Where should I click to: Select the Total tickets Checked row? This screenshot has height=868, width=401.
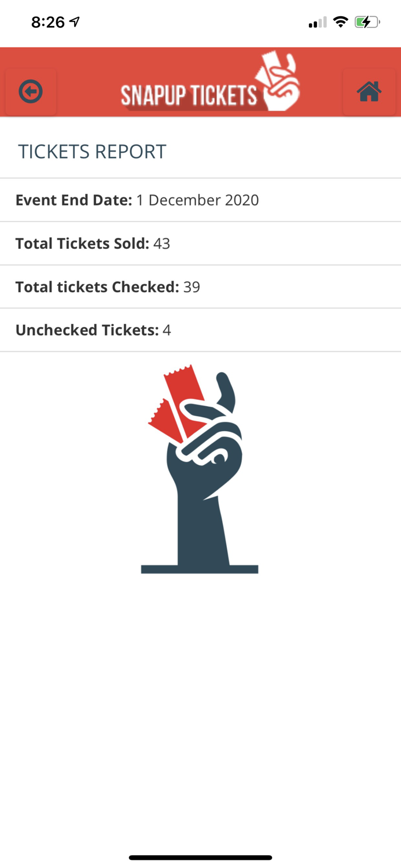[x=200, y=286]
